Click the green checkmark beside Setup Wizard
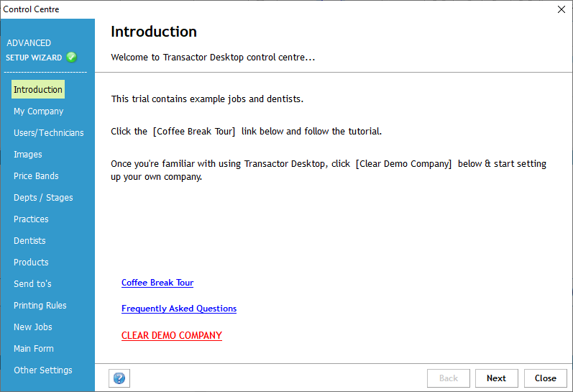Screen dimensions: 573x392 (x=71, y=58)
